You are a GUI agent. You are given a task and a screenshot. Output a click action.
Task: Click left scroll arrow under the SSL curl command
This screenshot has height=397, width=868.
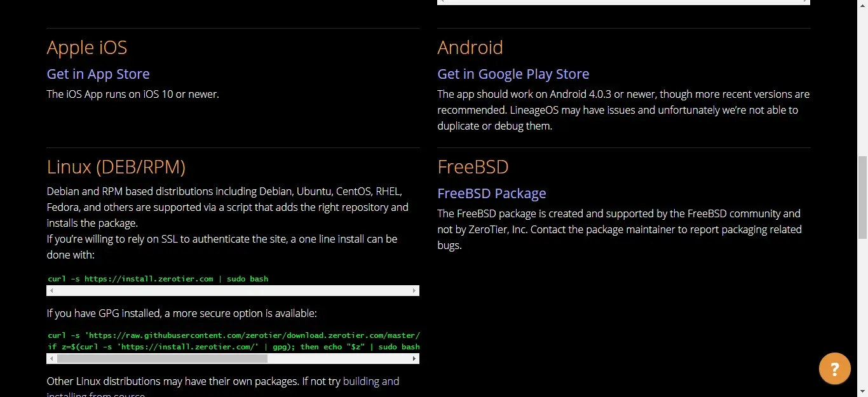(51, 291)
